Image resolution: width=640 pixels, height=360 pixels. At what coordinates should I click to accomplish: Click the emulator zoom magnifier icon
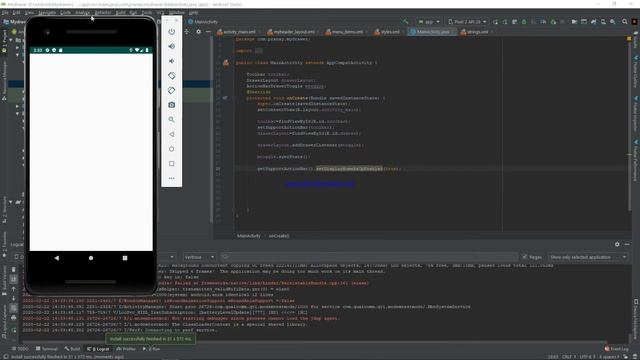[x=172, y=120]
